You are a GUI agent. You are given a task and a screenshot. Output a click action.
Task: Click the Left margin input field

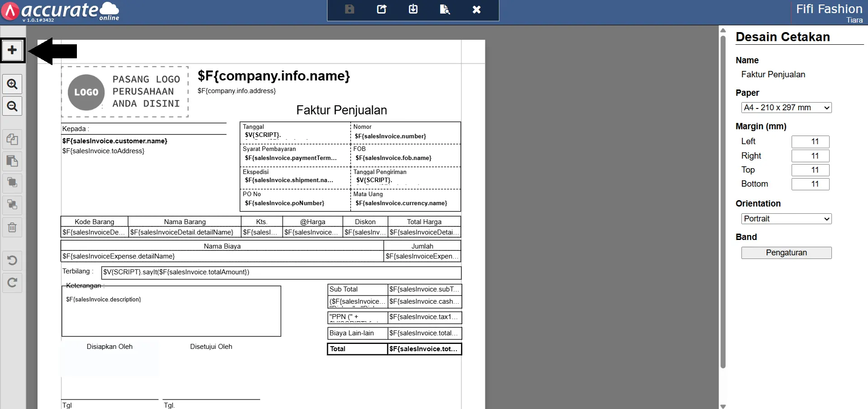tap(810, 141)
